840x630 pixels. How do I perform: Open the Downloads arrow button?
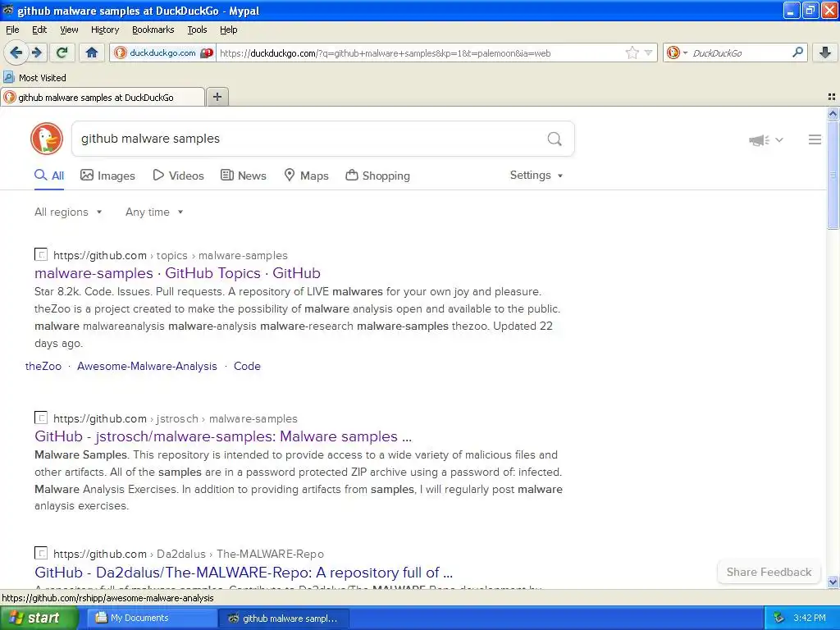tap(825, 52)
